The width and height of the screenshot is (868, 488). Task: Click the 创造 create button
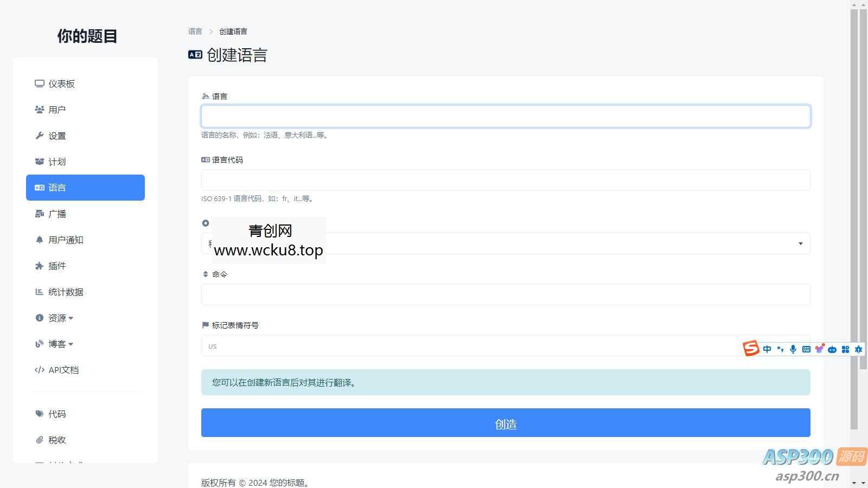coord(505,423)
